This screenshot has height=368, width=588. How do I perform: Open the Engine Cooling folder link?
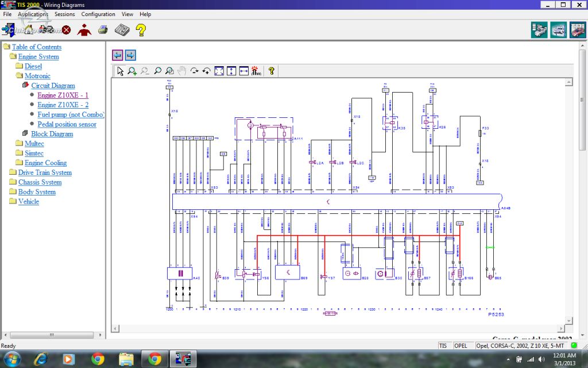point(46,163)
